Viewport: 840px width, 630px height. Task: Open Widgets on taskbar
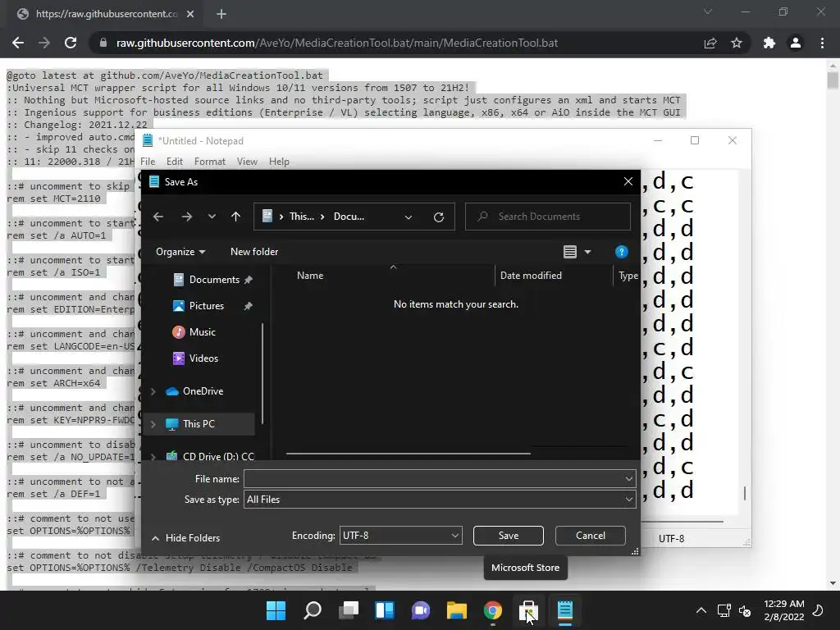pos(385,610)
